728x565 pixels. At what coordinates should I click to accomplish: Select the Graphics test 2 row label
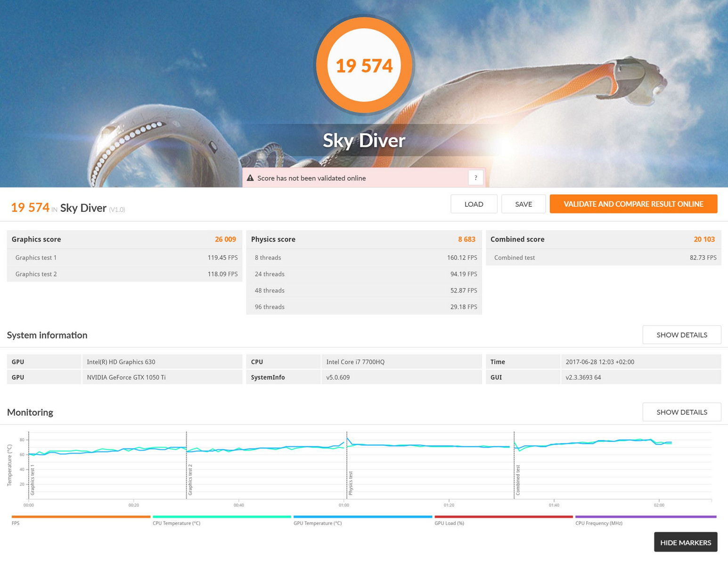[x=36, y=274]
